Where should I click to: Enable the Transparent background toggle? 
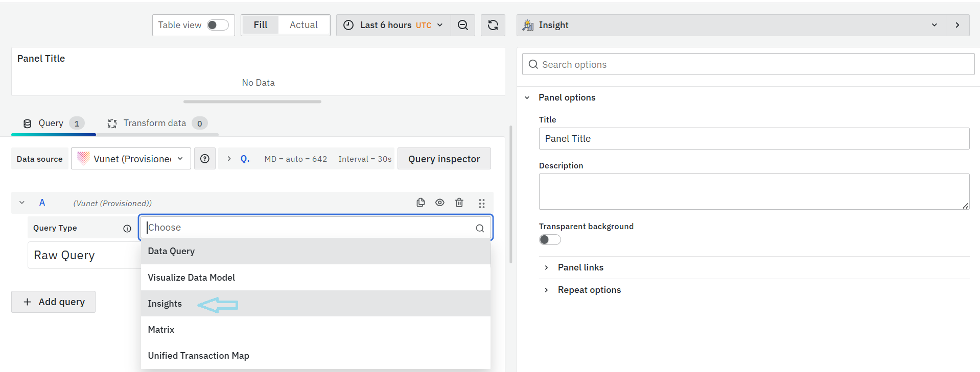coord(550,240)
